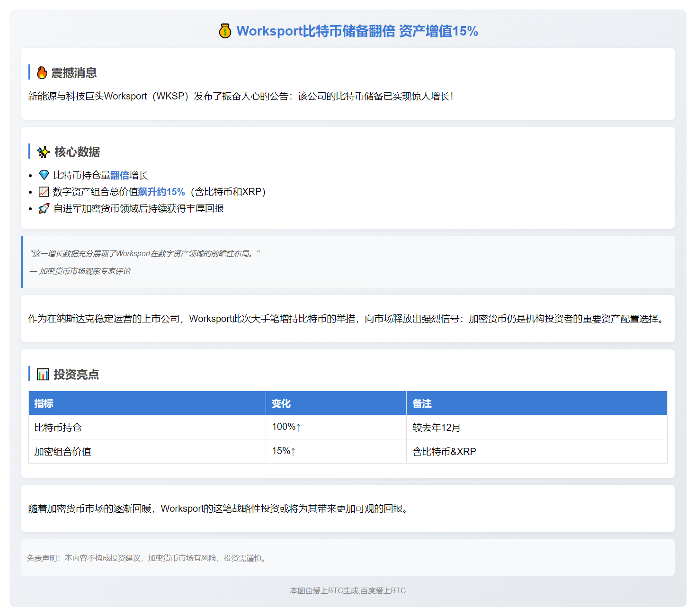Click the bullet text 自进军加密货币领域后持续获得丰厚回报
The image size is (696, 616).
(139, 208)
